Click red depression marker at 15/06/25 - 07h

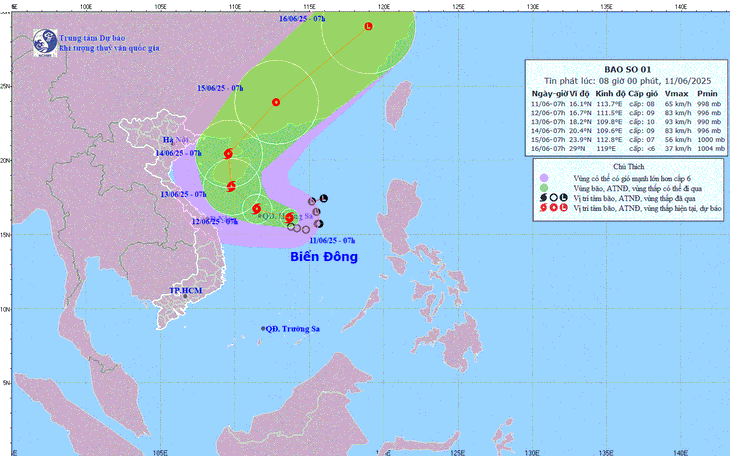click(276, 102)
